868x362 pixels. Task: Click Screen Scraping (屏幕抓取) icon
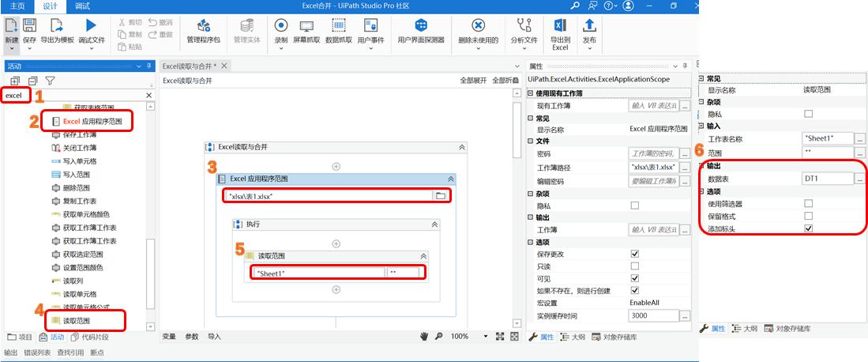(306, 25)
